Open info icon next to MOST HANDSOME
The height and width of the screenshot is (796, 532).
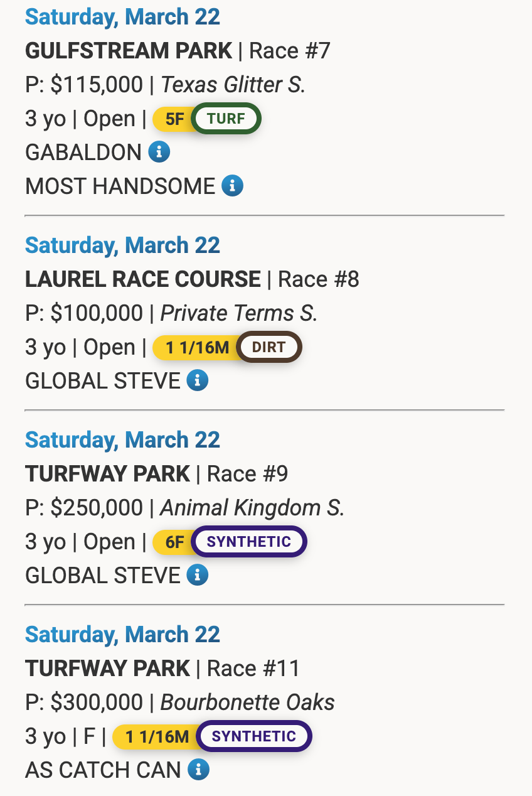pos(233,186)
